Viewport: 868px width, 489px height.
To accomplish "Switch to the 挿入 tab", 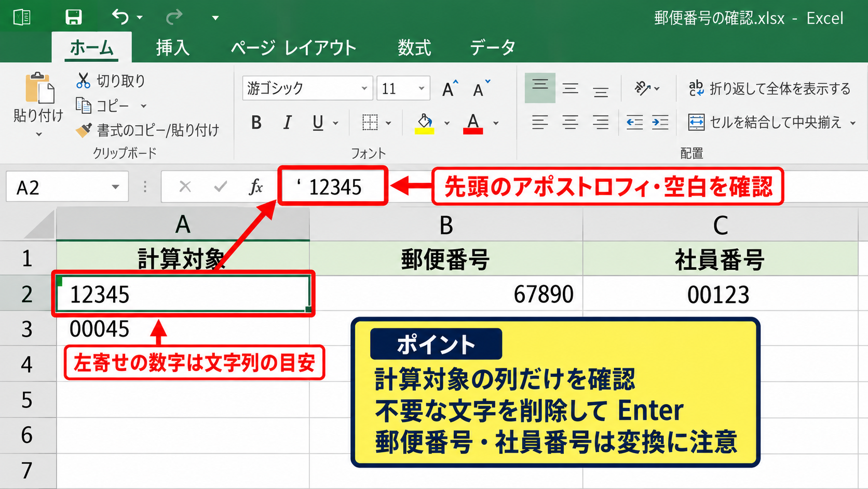I will click(173, 47).
